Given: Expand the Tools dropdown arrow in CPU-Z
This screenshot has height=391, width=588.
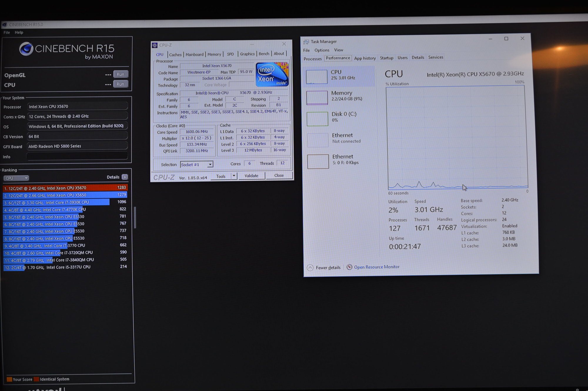Looking at the screenshot, I should pos(234,176).
